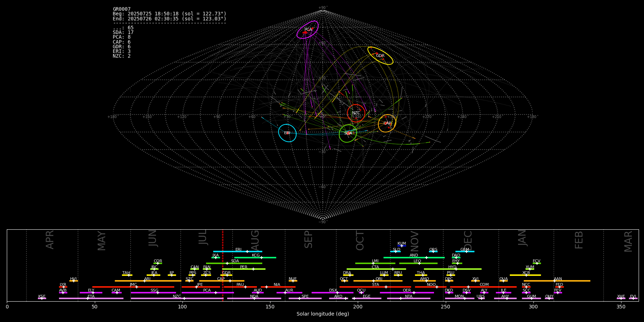Viewport: 644px width, 322px height.
Task: Click the +240 longitude label on map equator
Action: [x=462, y=117]
